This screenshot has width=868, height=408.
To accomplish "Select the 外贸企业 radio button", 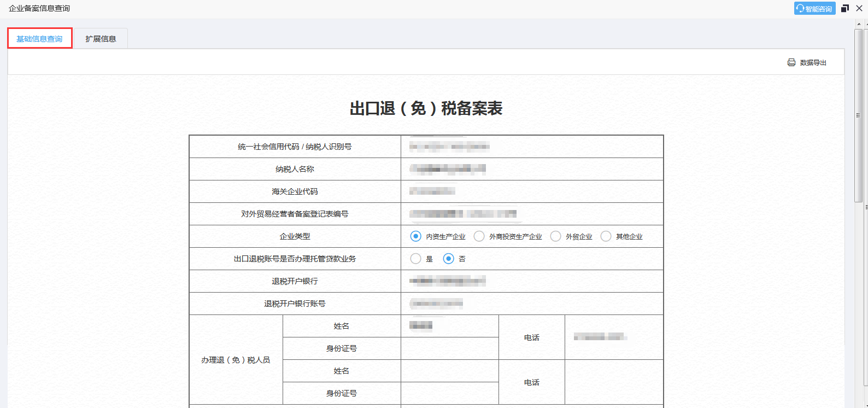I will [x=555, y=236].
